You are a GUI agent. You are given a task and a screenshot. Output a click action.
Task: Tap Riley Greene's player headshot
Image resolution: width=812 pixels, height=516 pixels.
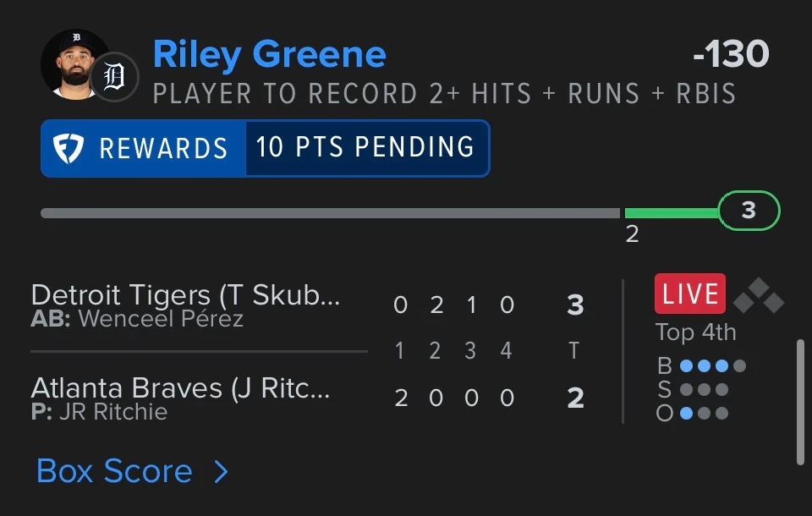75,63
